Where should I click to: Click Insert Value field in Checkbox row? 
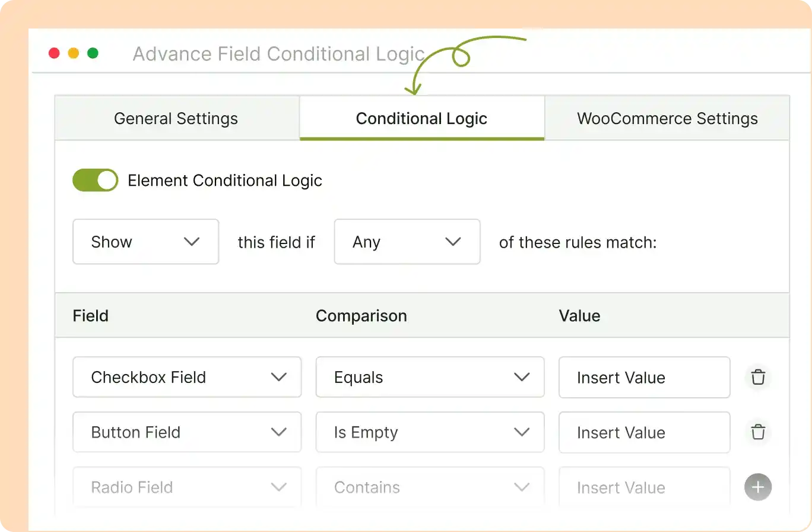point(644,378)
